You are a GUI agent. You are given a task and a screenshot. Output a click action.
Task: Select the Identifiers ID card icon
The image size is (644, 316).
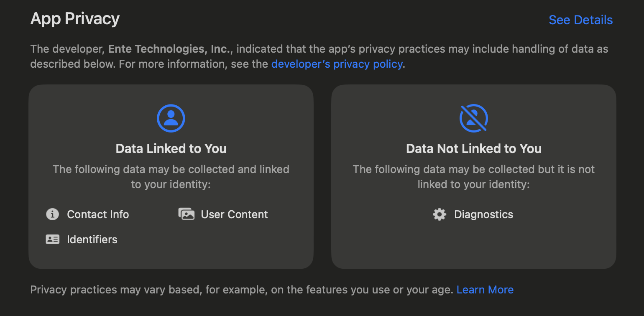52,239
